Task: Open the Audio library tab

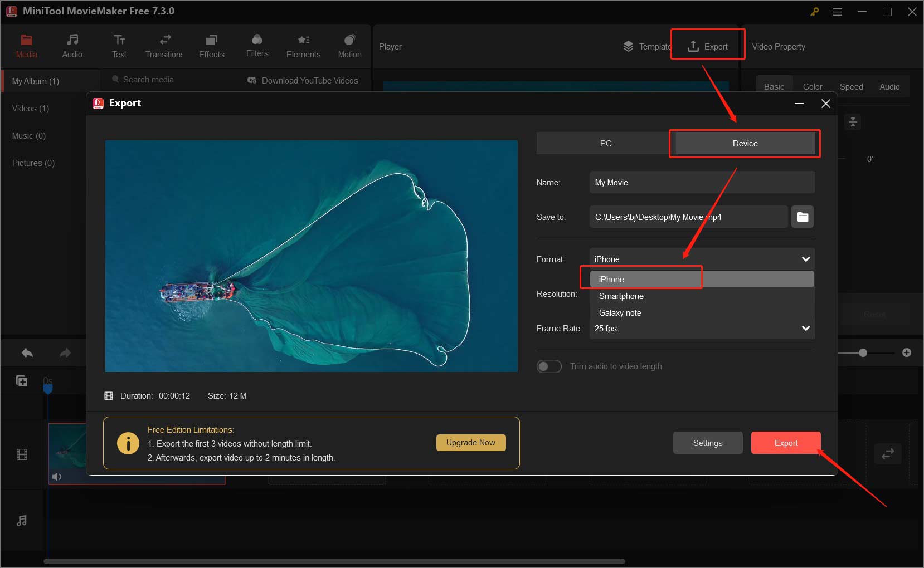Action: pyautogui.click(x=72, y=46)
